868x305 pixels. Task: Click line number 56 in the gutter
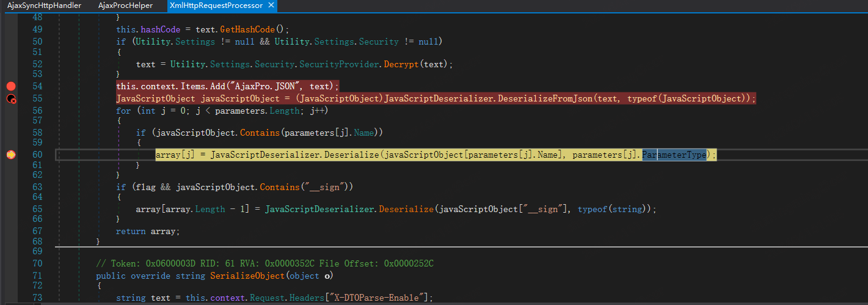37,111
